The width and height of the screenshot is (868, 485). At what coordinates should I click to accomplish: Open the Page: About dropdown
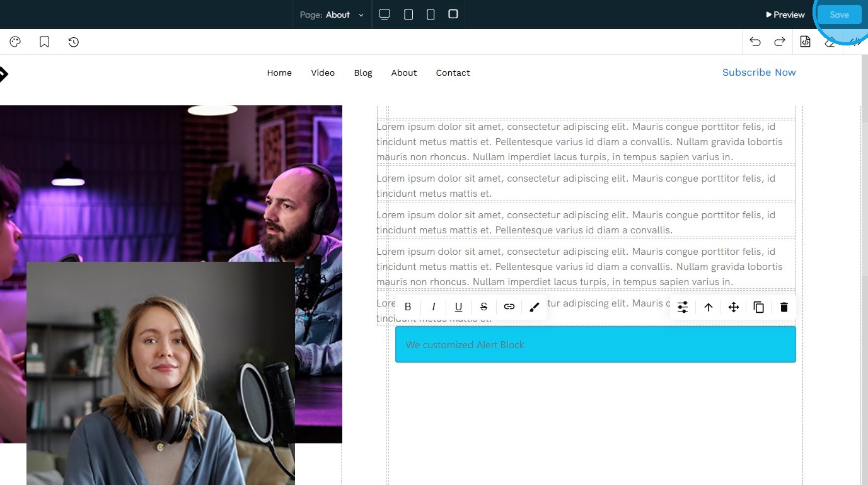[332, 15]
